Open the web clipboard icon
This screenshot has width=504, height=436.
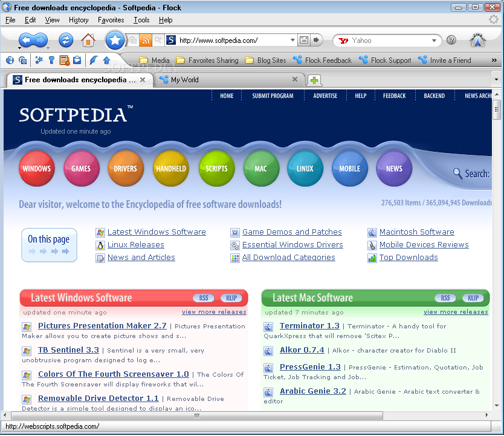click(x=77, y=60)
